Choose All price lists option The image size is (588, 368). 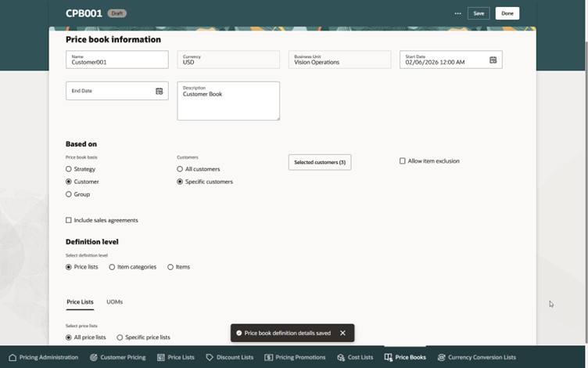(69, 337)
